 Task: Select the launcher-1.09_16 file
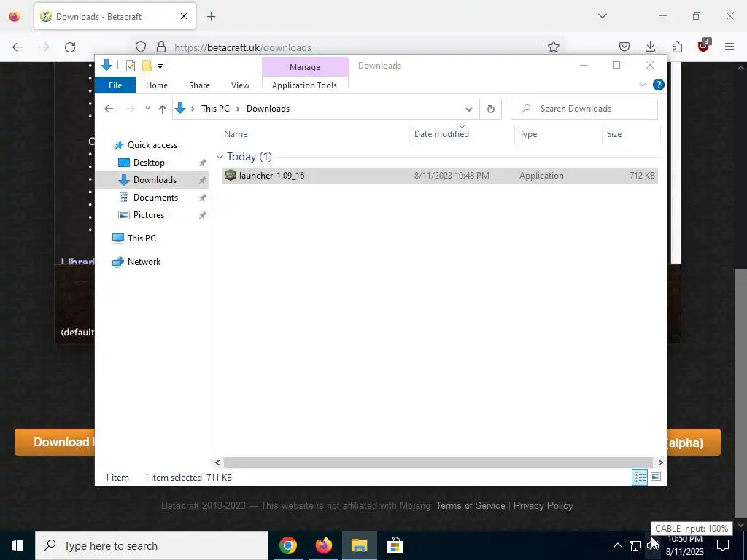(439, 175)
